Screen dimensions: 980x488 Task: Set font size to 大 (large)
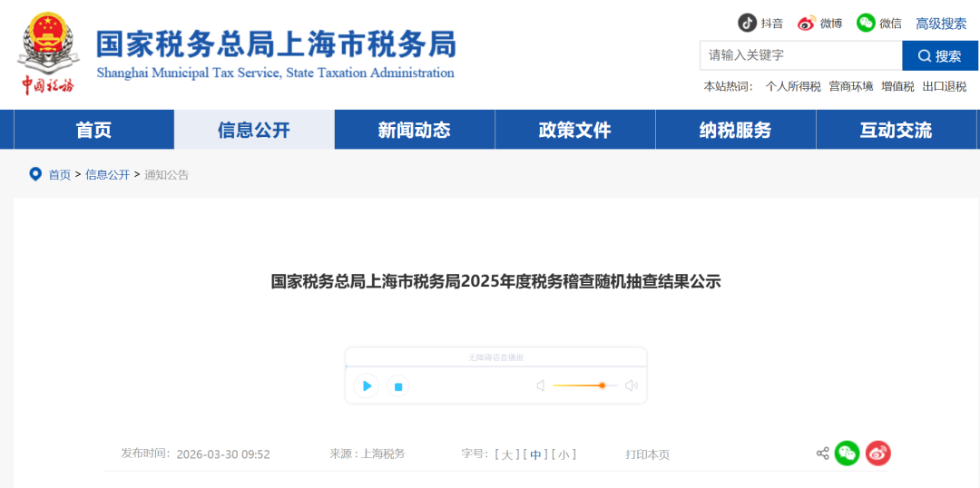coord(507,454)
